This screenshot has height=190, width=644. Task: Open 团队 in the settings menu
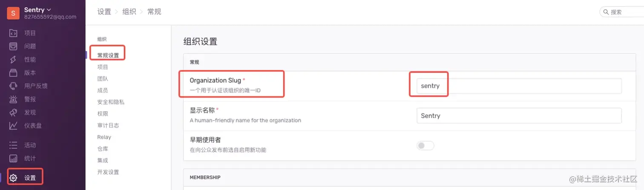[103, 79]
